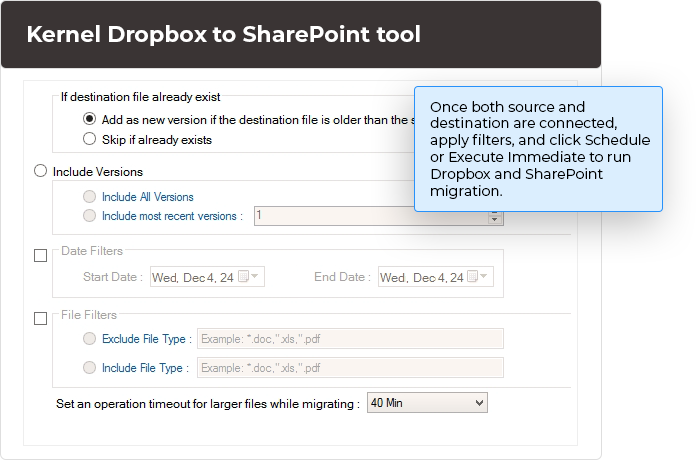Tick the File Filters checkbox
Viewport: 700px width, 460px height.
point(41,318)
